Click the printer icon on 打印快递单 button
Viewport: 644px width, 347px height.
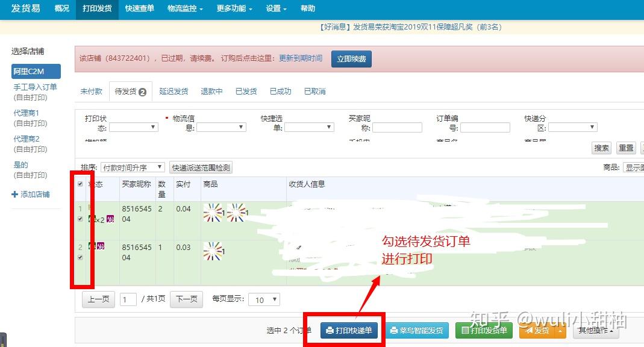330,331
